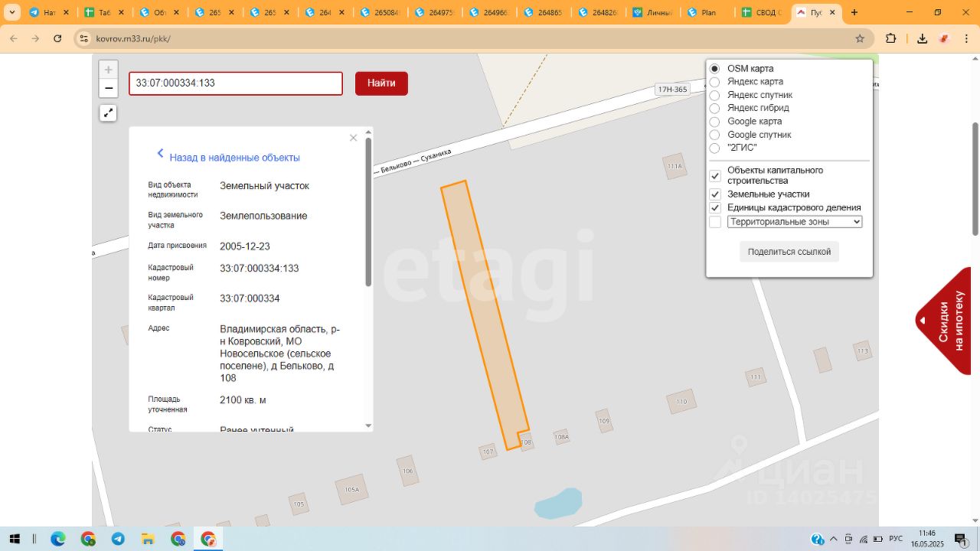Viewport: 980px width, 551px height.
Task: Click the cadastral number search field
Action: pos(236,83)
